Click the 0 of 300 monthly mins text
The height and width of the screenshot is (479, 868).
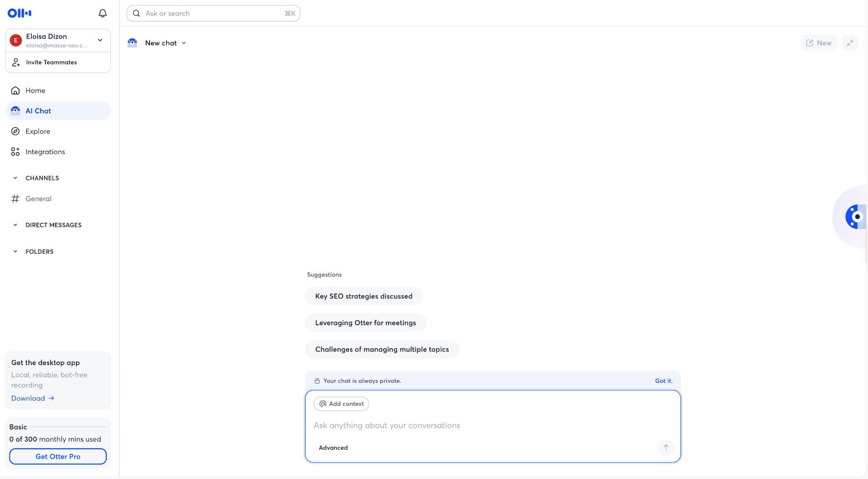tap(55, 439)
